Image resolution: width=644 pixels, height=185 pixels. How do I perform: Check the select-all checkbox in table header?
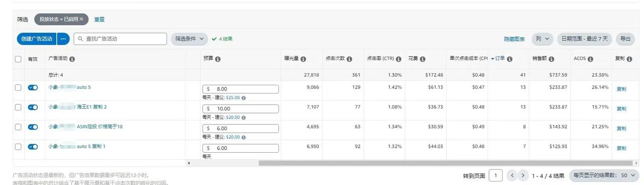click(18, 59)
